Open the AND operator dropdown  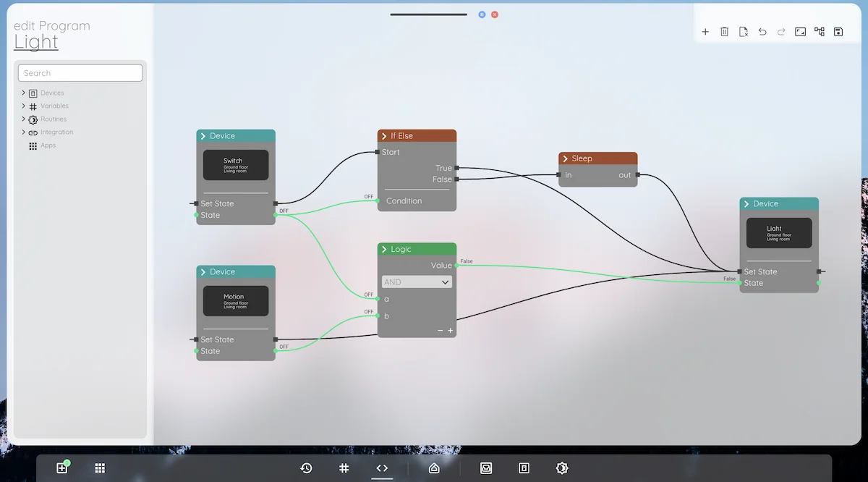(417, 282)
